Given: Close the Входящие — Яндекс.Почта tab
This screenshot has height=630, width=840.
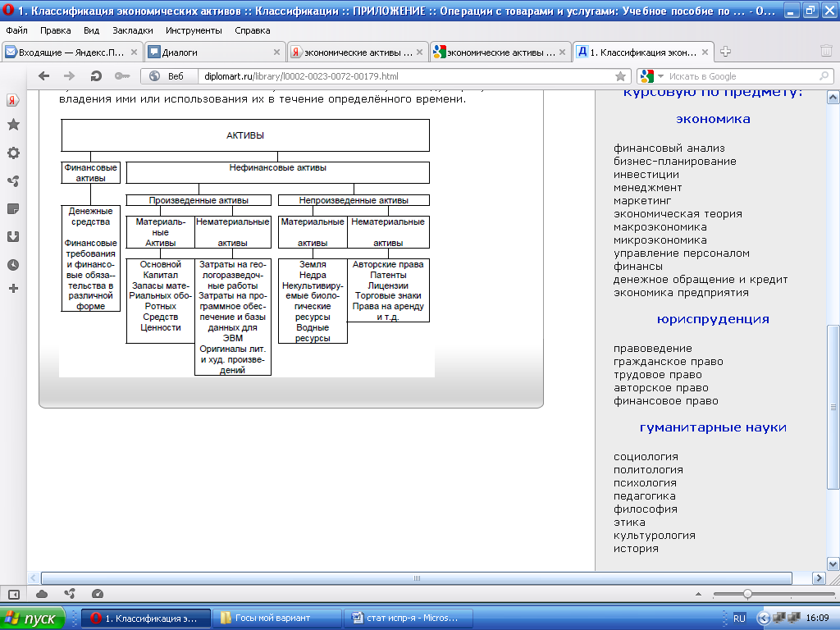Looking at the screenshot, I should 134,52.
